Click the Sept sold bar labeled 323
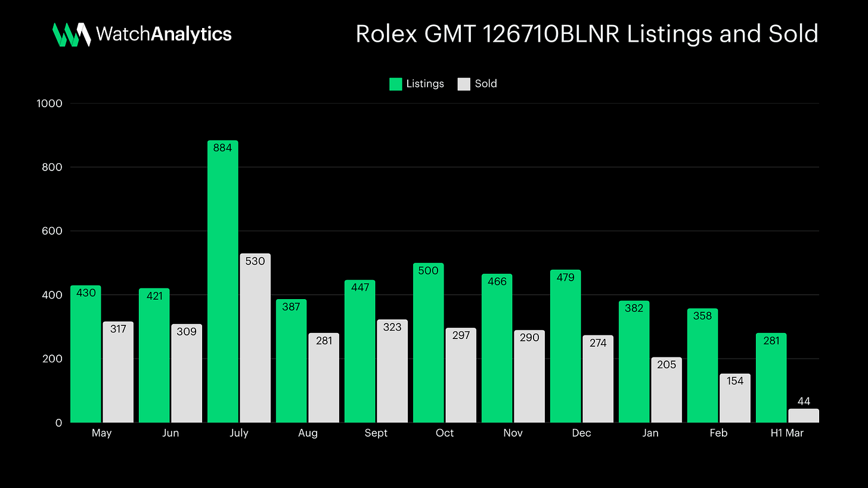 pyautogui.click(x=392, y=371)
